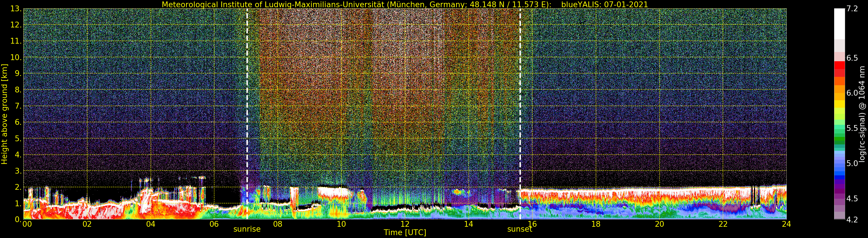Select the "log(rc-signal) @ 1064 nm" colorbar label

[863, 114]
